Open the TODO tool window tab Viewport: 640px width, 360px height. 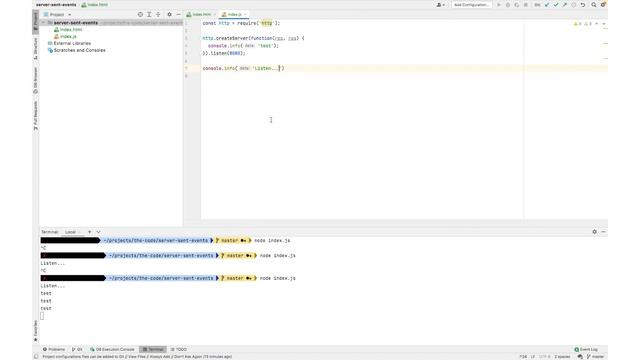tap(179, 349)
